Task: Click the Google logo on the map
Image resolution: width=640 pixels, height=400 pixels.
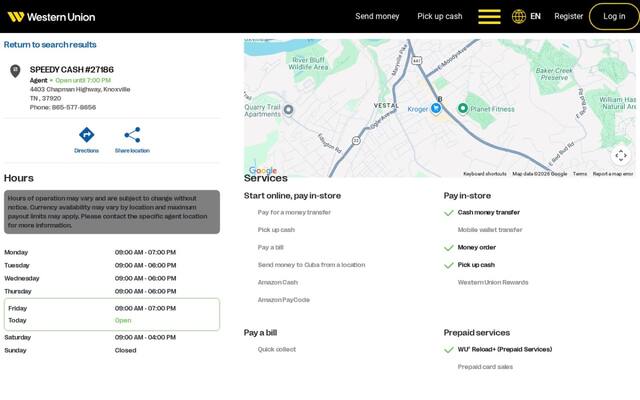Action: 263,171
